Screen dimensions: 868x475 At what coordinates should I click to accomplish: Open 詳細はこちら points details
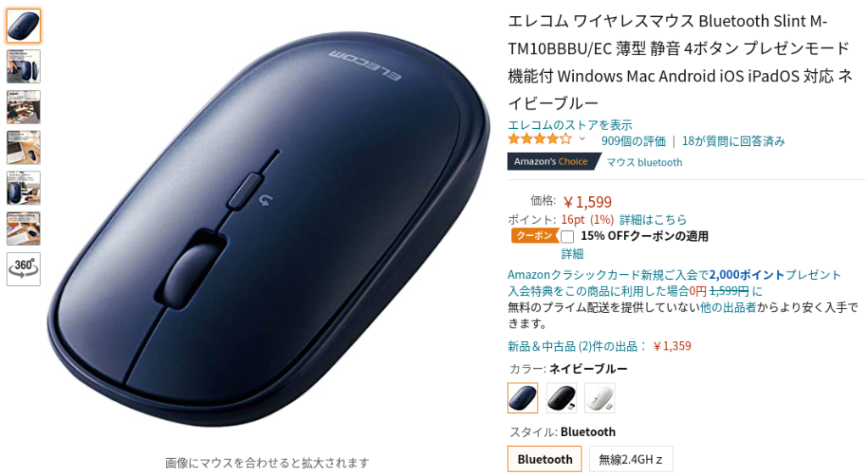pos(653,220)
